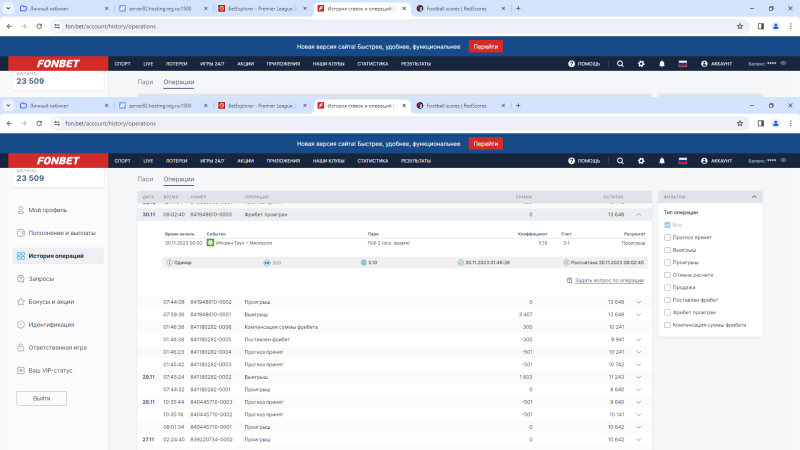Click the Задать вопрос по операции link

click(609, 280)
